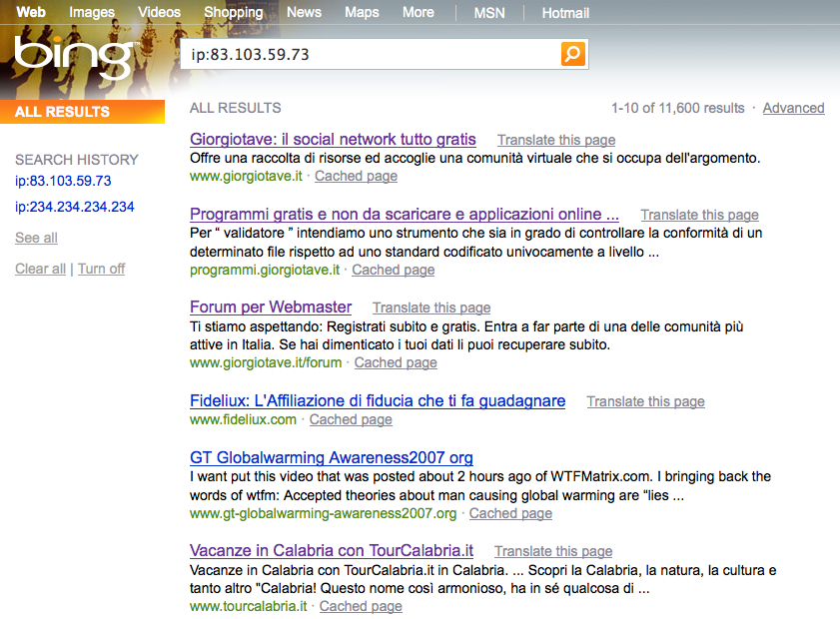Open cached page for programmi.giorgiotave.it
840x619 pixels.
[393, 270]
